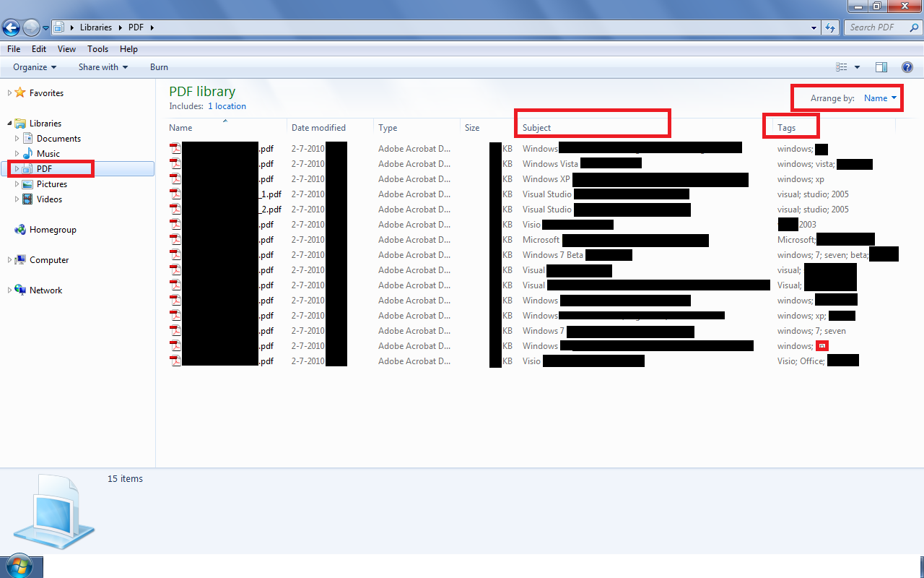Click the Libraries breadcrumb in address bar
The image size is (924, 578).
coord(96,27)
